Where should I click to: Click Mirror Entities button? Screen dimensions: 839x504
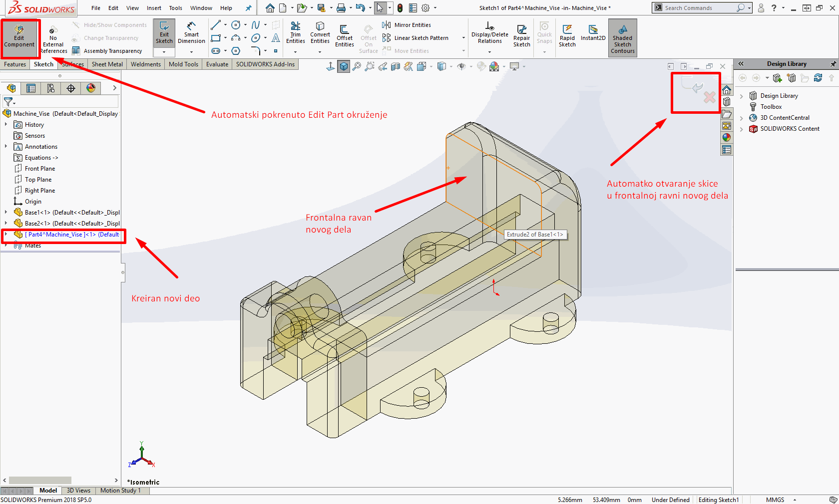click(x=412, y=25)
